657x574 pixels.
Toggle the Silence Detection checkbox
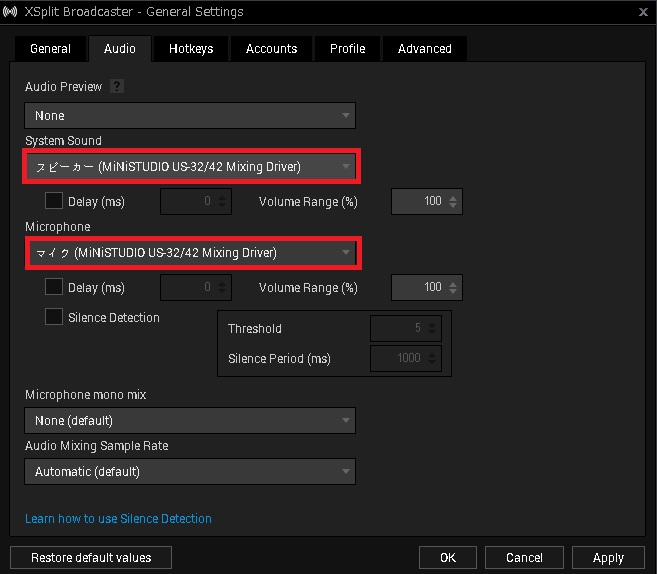[x=54, y=317]
